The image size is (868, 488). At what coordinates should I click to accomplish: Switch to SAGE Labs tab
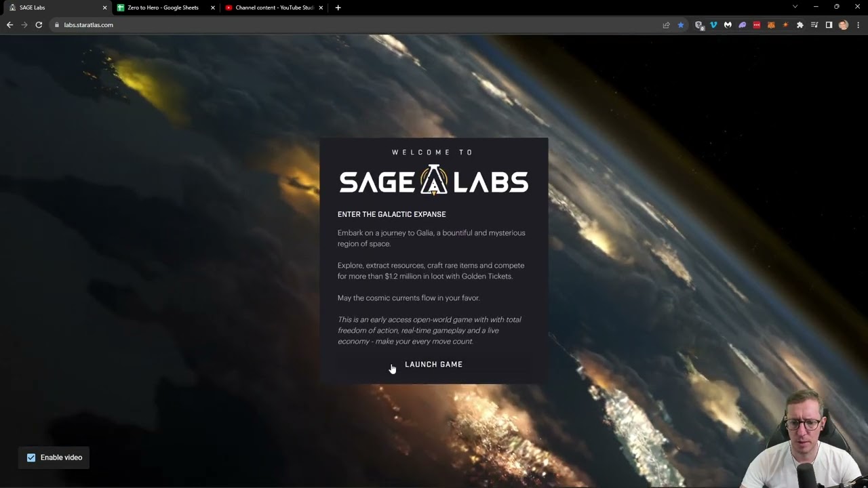[56, 7]
